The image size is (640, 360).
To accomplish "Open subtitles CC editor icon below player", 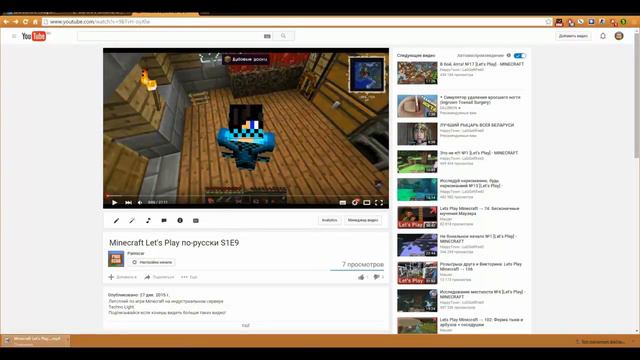I will point(196,220).
